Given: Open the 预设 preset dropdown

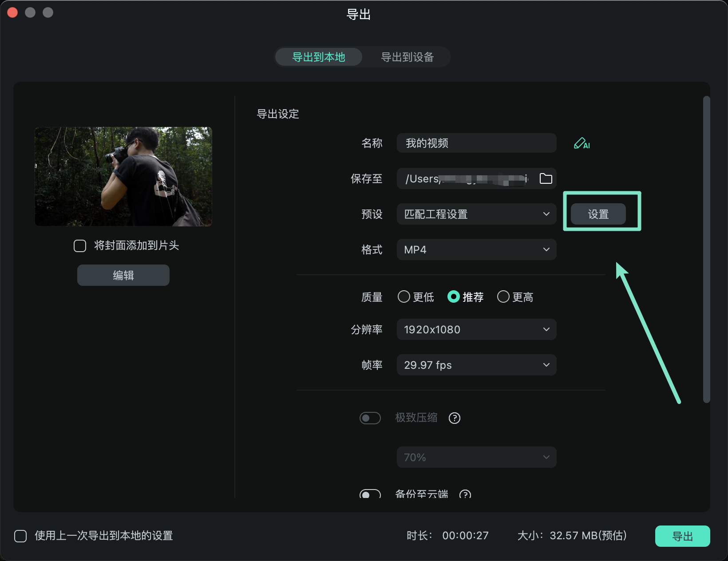Looking at the screenshot, I should (x=476, y=214).
